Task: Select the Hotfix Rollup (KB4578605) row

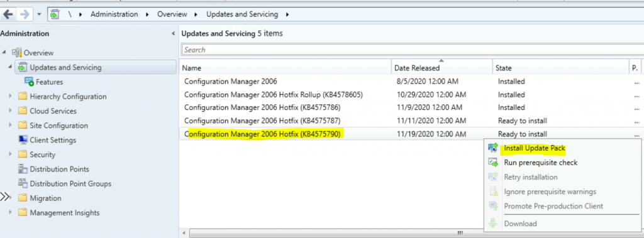Action: [411, 94]
